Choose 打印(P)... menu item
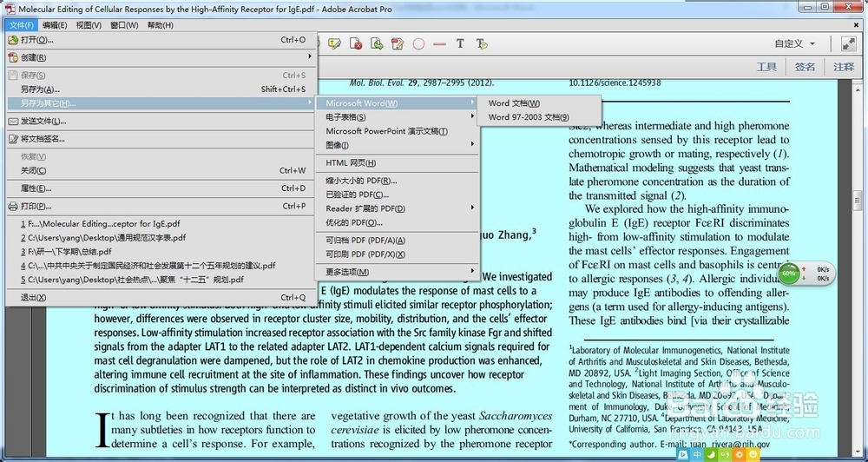This screenshot has height=462, width=868. pos(161,206)
